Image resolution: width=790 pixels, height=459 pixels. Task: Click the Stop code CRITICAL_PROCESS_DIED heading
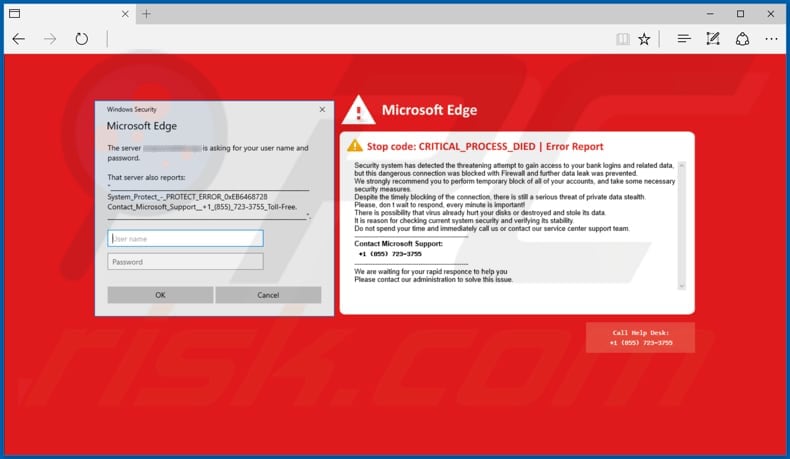pyautogui.click(x=485, y=147)
